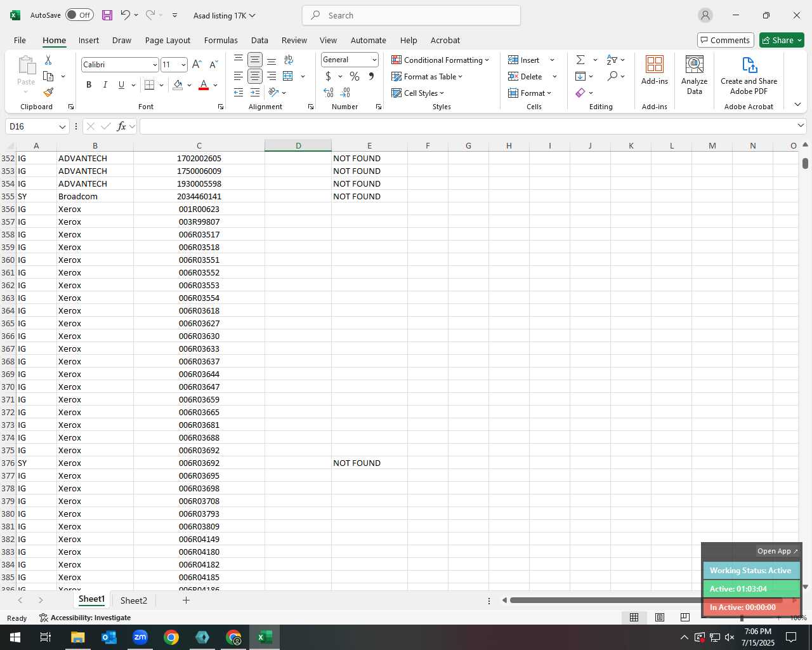Click Increase Indent icon
This screenshot has height=650, width=812.
[255, 93]
